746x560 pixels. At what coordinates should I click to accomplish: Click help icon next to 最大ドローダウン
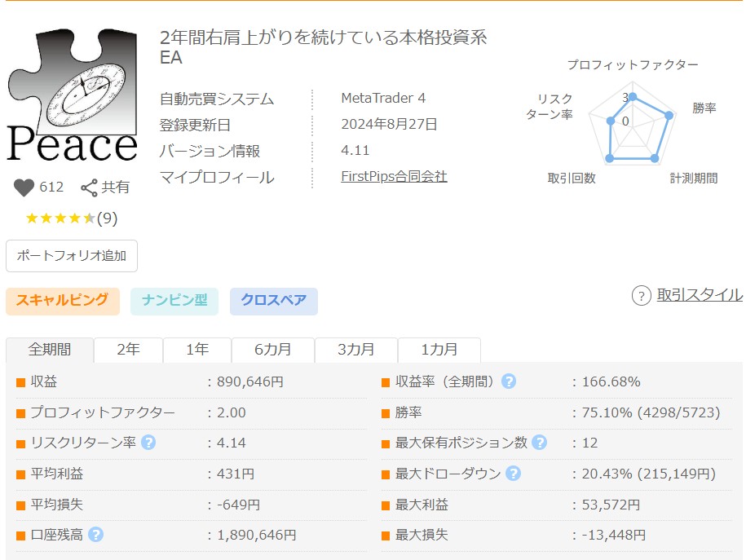pyautogui.click(x=513, y=474)
